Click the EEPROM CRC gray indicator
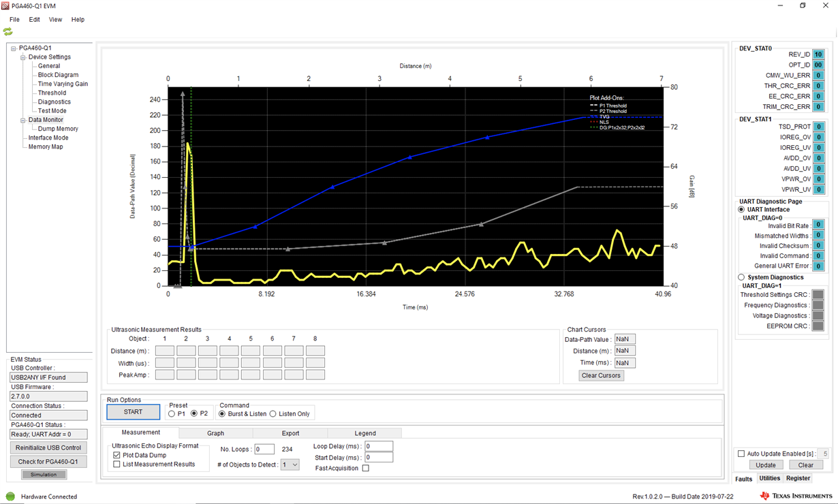Image resolution: width=838 pixels, height=504 pixels. pyautogui.click(x=818, y=326)
